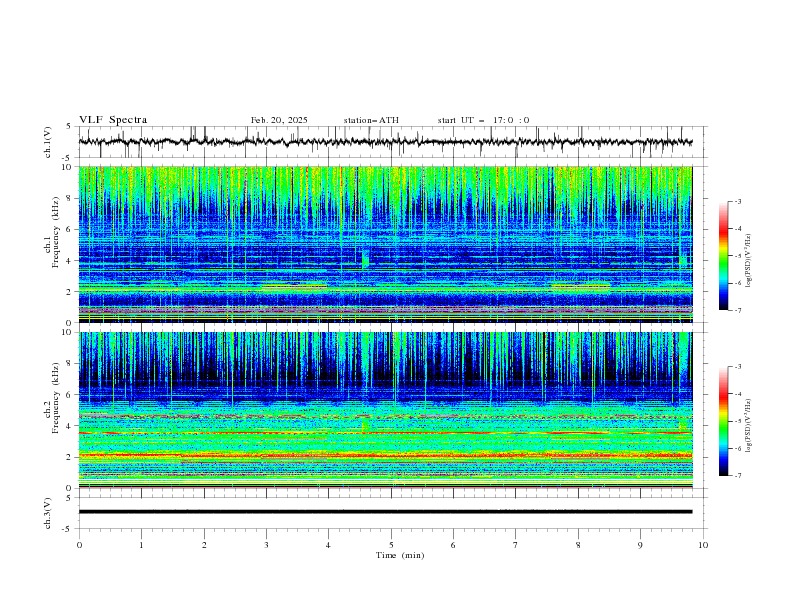Click the 'VLF Spectra' title text

(113, 120)
